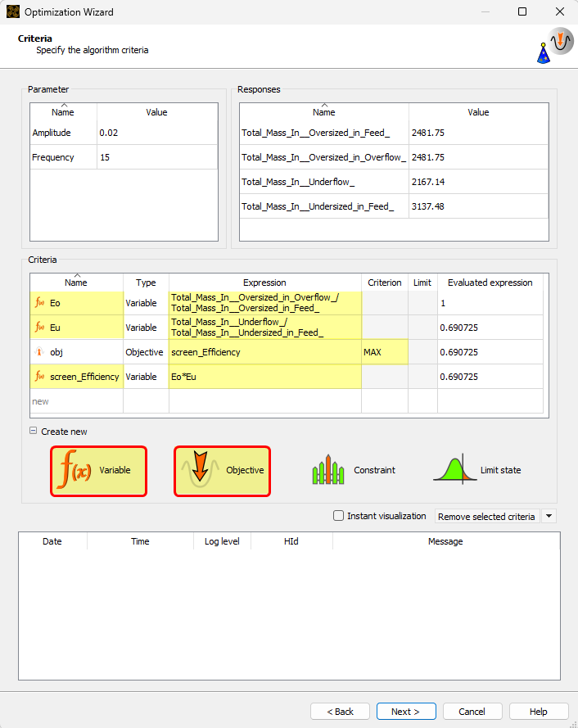Open Help for the wizard

point(539,712)
